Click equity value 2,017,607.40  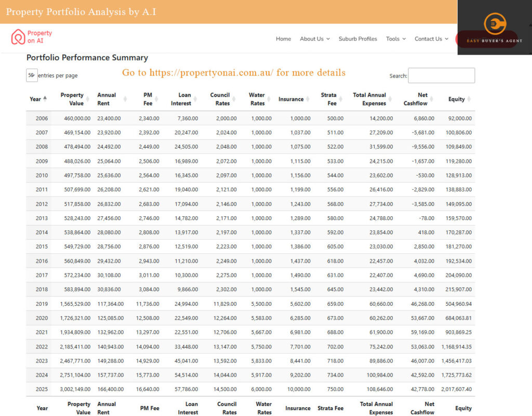click(x=456, y=389)
